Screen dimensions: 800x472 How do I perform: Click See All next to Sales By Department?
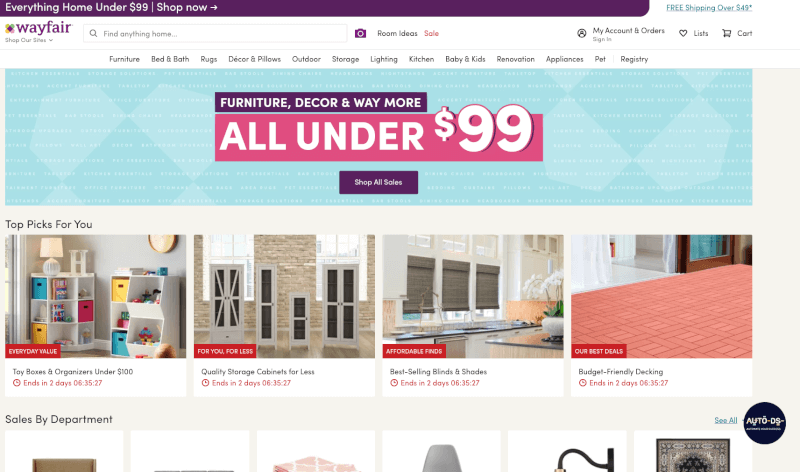tap(726, 420)
